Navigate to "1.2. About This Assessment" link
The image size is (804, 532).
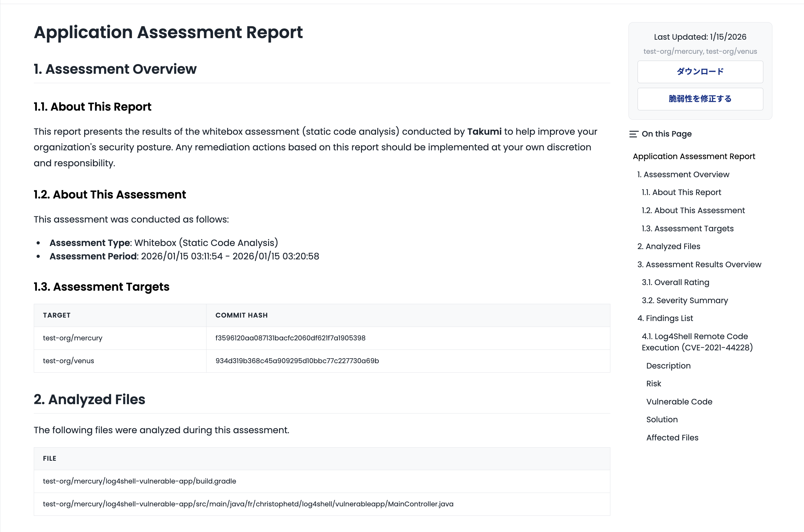tap(693, 210)
